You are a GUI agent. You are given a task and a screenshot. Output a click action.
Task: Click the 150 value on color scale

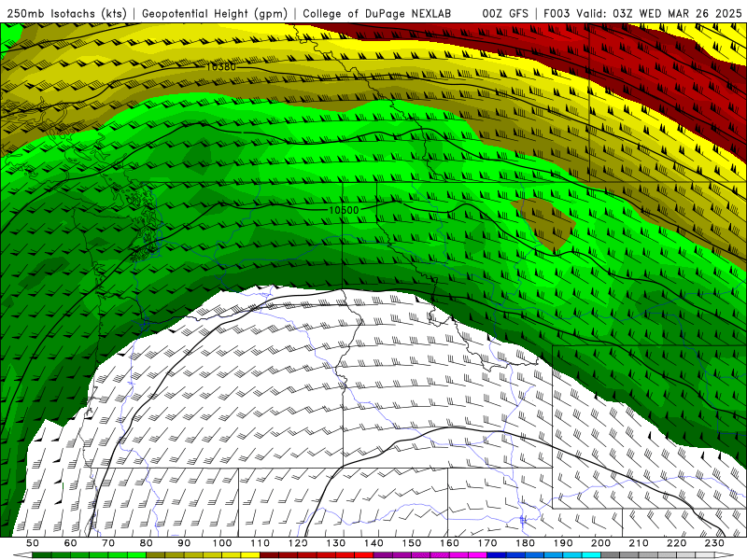click(x=412, y=543)
